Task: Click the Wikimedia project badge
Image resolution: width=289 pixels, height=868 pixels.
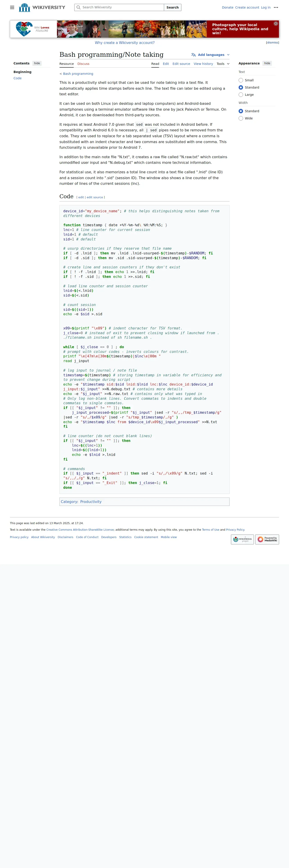Action: (242, 539)
